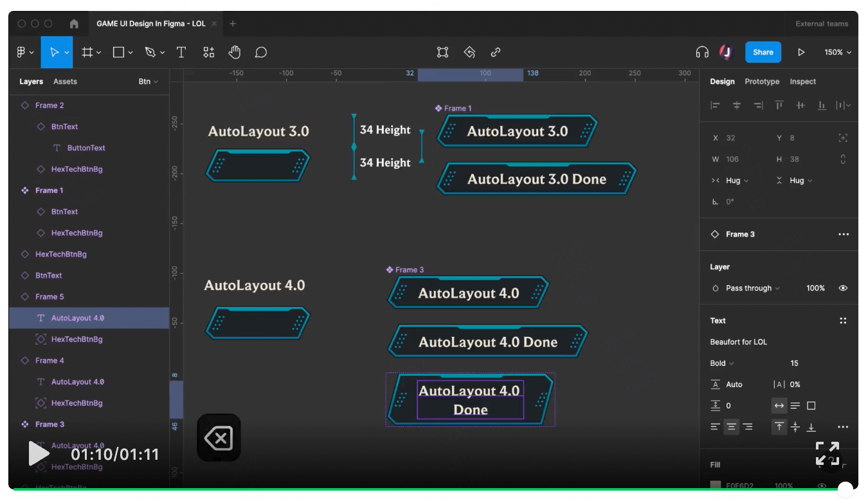
Task: Select the Hand tool
Action: point(234,52)
